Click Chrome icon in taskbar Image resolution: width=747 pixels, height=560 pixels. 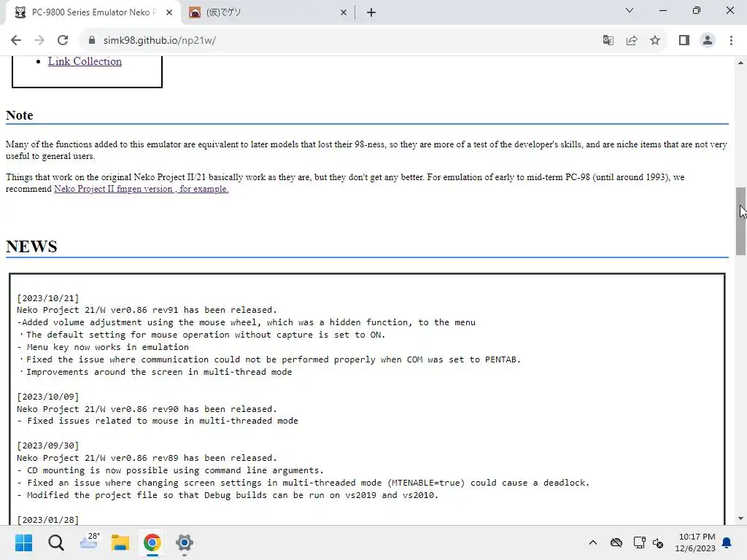tap(152, 542)
